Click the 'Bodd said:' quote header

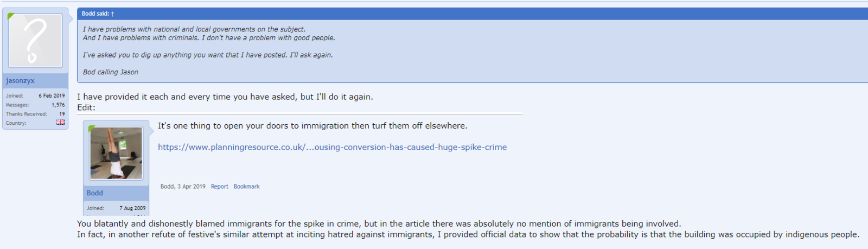click(x=95, y=14)
